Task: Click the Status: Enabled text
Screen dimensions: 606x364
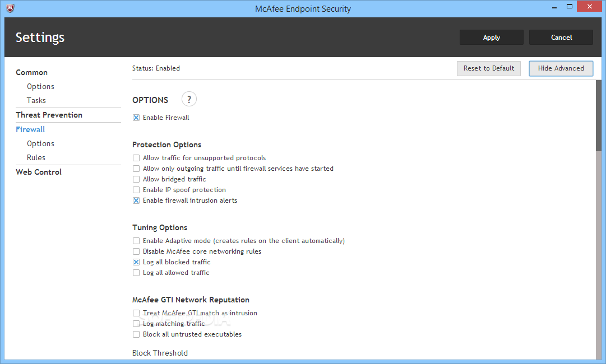Action: tap(156, 68)
